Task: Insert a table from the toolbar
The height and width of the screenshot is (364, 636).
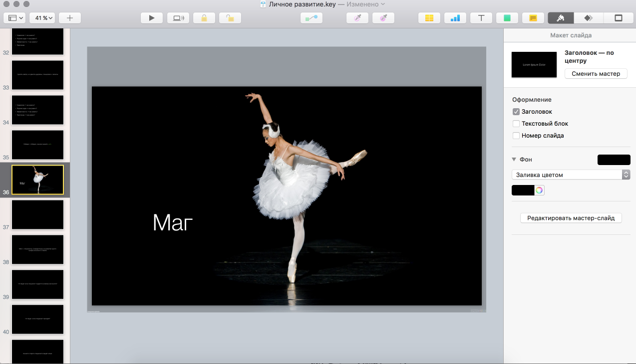Action: point(429,18)
